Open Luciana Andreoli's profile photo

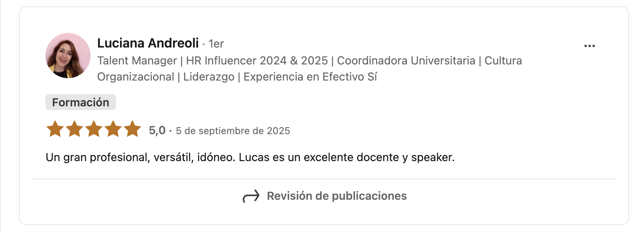(68, 56)
